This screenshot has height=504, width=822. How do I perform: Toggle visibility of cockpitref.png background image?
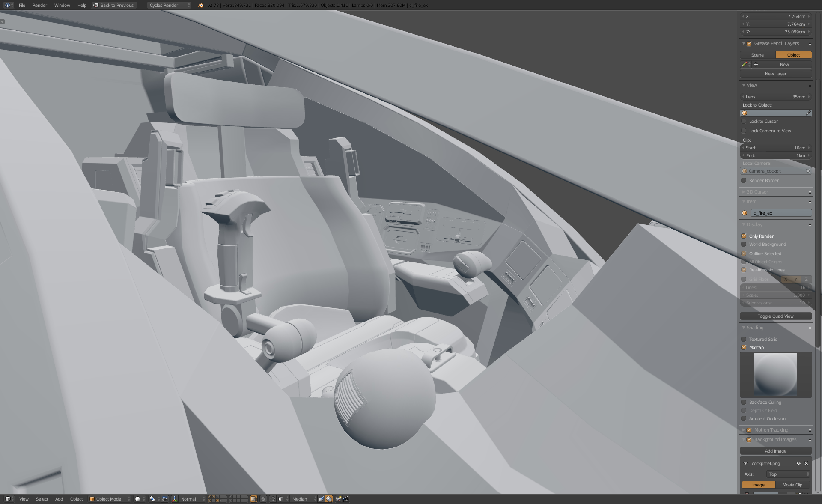[798, 463]
